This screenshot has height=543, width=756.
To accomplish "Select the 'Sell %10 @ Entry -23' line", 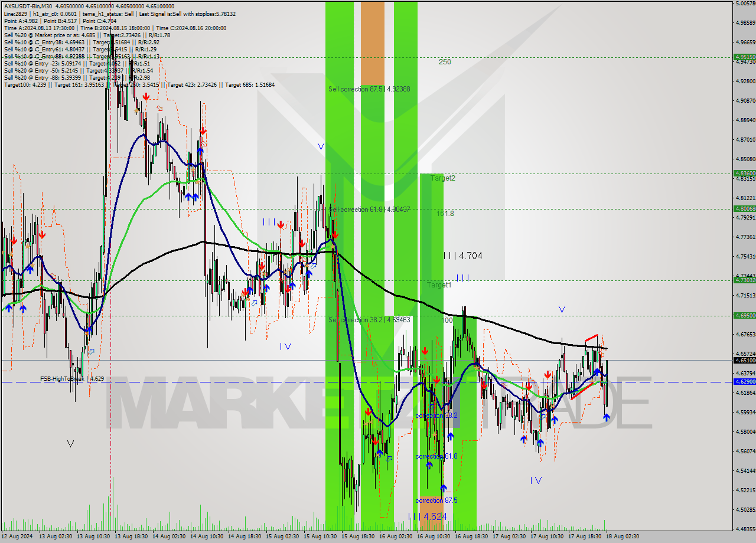I will coord(77,63).
